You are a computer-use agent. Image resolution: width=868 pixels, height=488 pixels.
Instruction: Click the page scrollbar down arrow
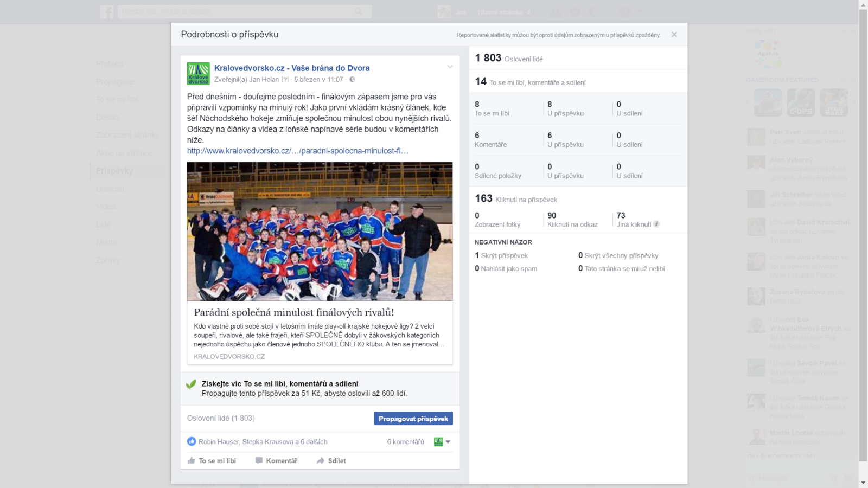(863, 483)
